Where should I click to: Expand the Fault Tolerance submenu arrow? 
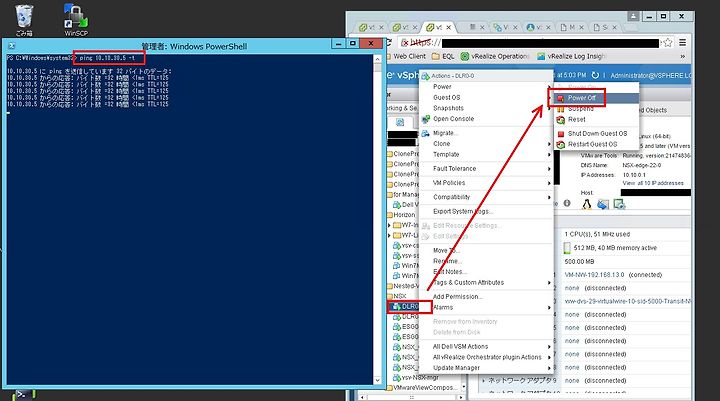click(x=549, y=169)
